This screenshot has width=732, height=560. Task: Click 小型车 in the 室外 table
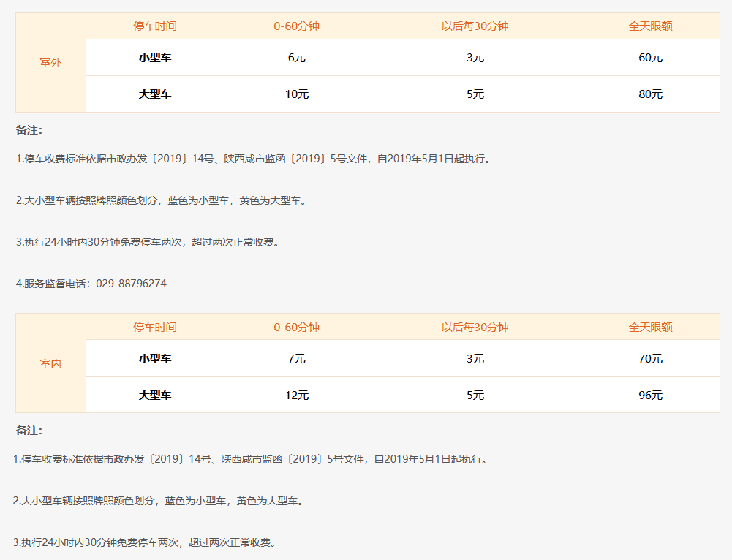tap(155, 58)
